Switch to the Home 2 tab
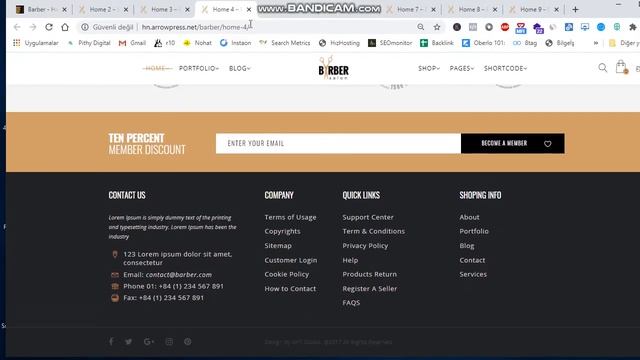 tap(103, 9)
